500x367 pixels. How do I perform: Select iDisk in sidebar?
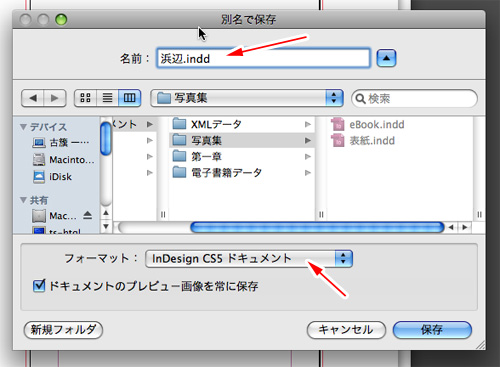tap(52, 176)
